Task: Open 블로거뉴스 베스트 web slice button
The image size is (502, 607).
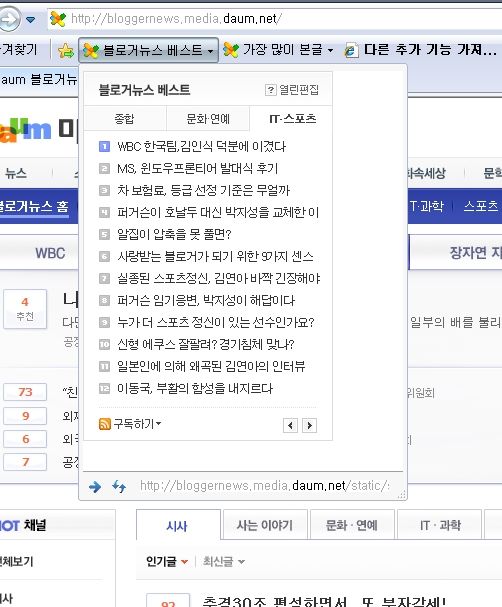Action: (x=148, y=50)
